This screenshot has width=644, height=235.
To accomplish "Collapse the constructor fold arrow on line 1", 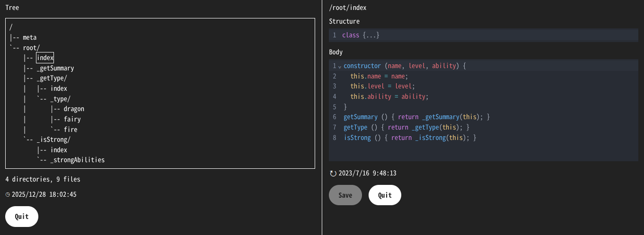I will click(339, 67).
